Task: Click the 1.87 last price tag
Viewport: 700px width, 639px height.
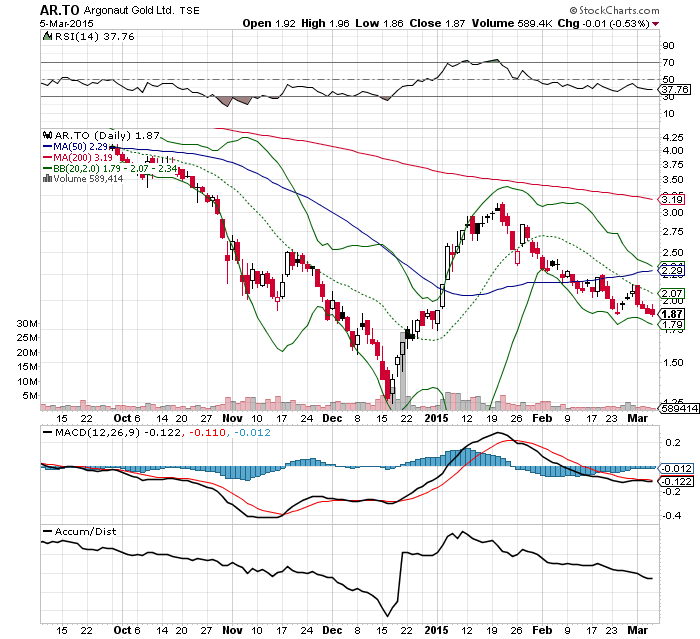Action: pyautogui.click(x=671, y=314)
